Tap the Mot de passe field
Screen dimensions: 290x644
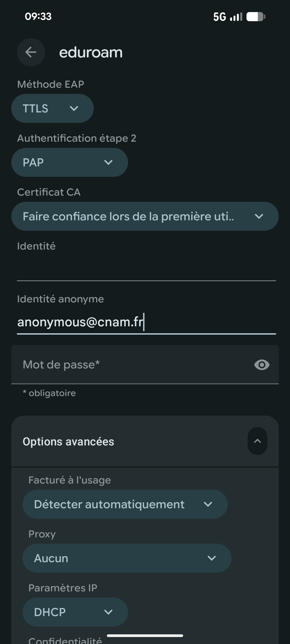tap(132, 365)
